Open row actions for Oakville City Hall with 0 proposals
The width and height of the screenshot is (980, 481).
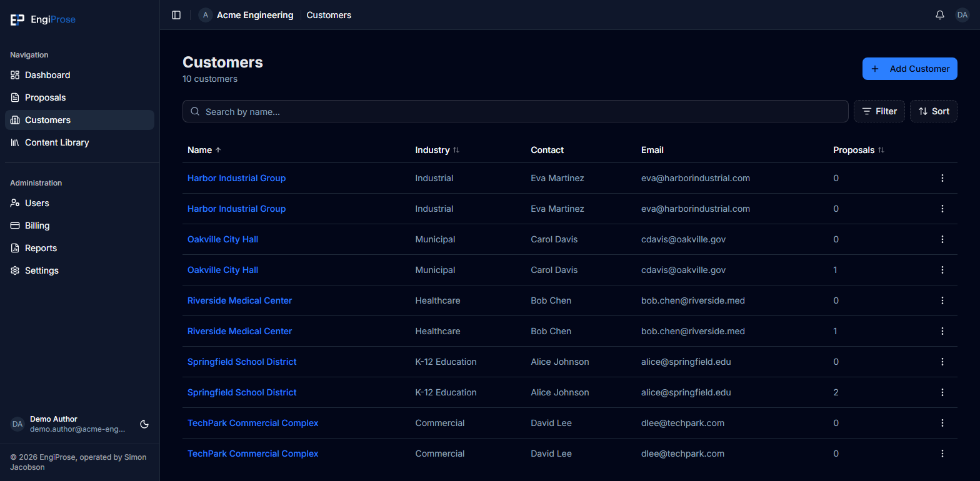[942, 239]
